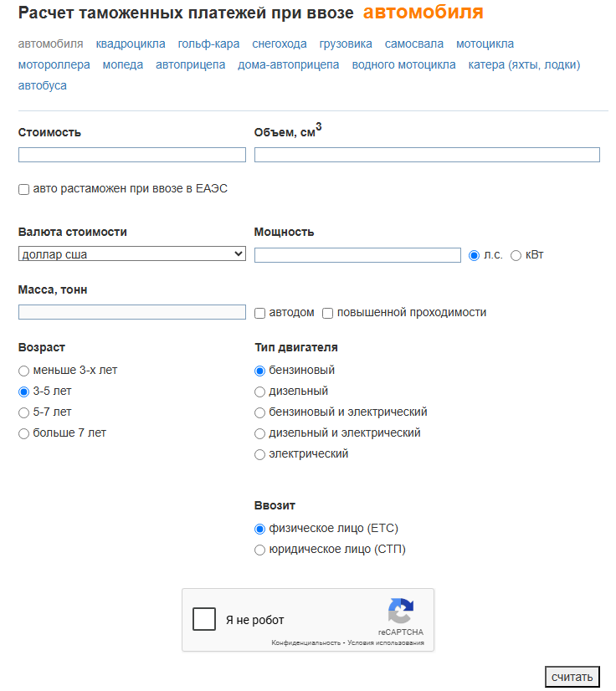Select "дизельный" engine type
Screen dimensions: 616x691
point(260,392)
